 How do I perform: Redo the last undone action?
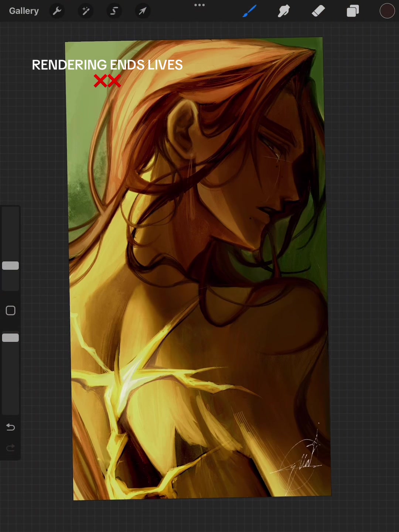[10, 448]
